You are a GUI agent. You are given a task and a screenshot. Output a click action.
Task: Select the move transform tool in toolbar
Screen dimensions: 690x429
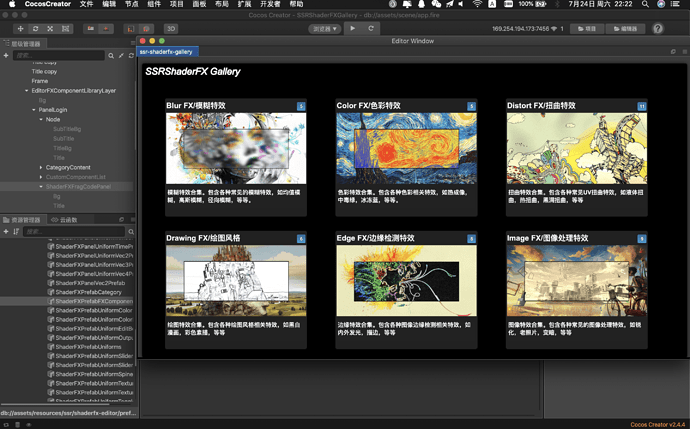click(19, 29)
